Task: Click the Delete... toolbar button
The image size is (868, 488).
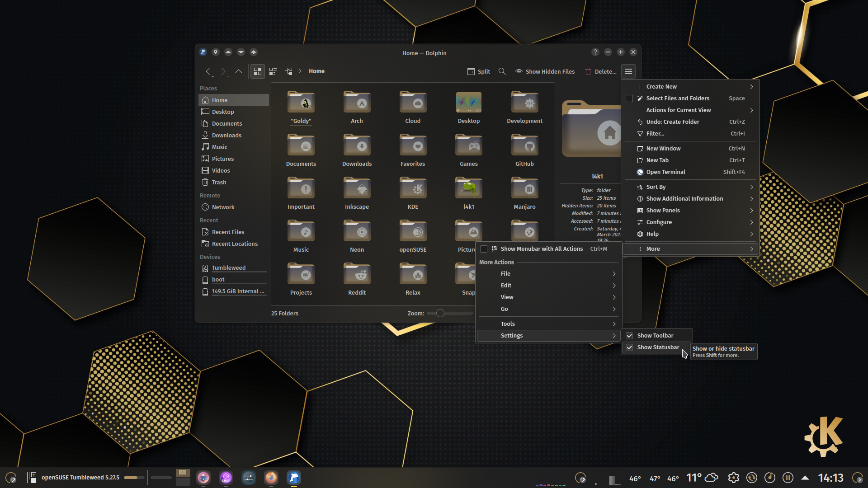Action: [600, 71]
